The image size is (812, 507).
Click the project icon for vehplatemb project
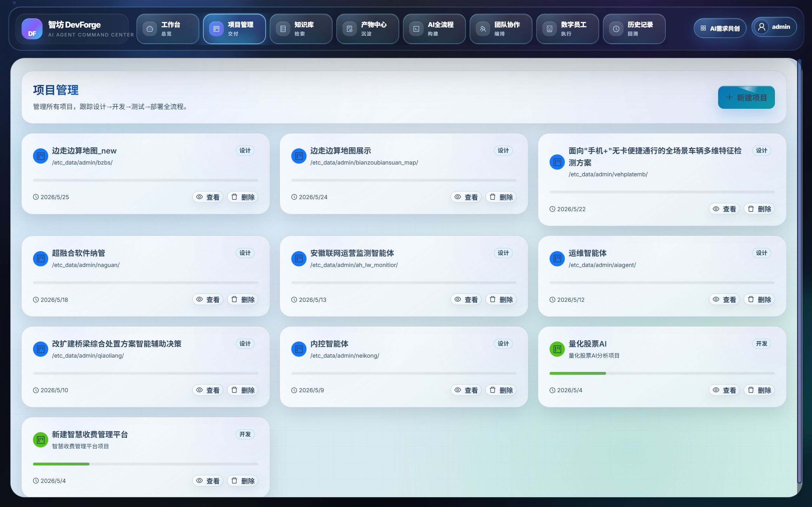[557, 162]
